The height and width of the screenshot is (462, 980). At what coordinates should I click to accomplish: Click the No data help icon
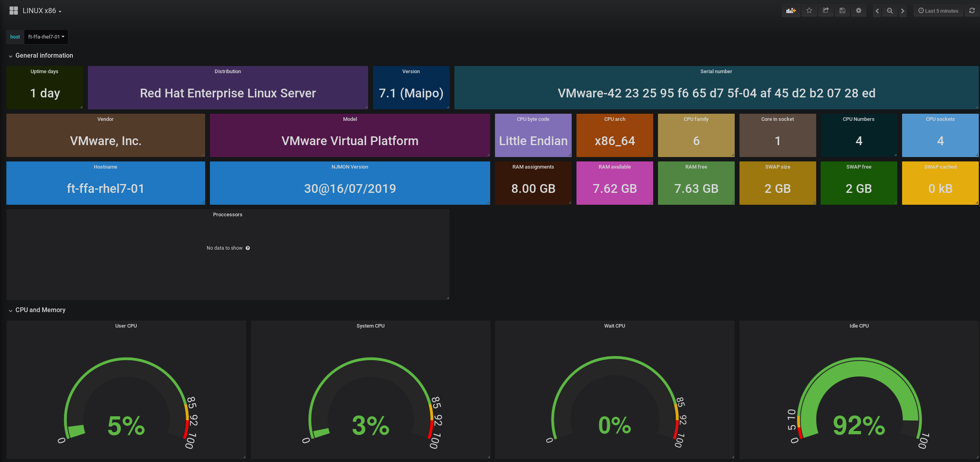click(248, 248)
